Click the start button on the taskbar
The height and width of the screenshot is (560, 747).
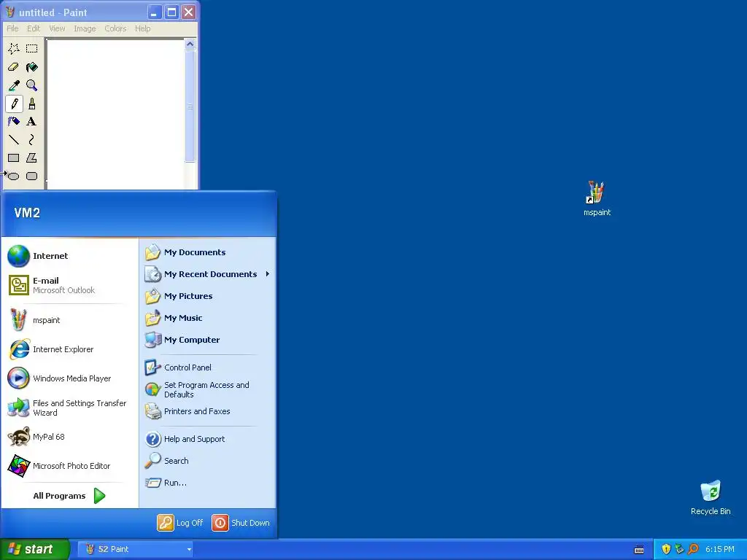(x=35, y=550)
